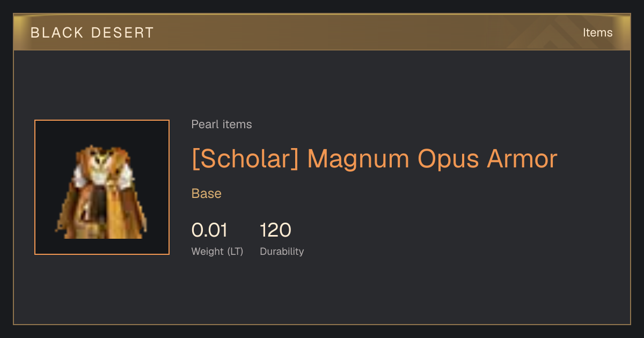Click the word Scholar in the title
The image size is (644, 338).
pos(245,159)
